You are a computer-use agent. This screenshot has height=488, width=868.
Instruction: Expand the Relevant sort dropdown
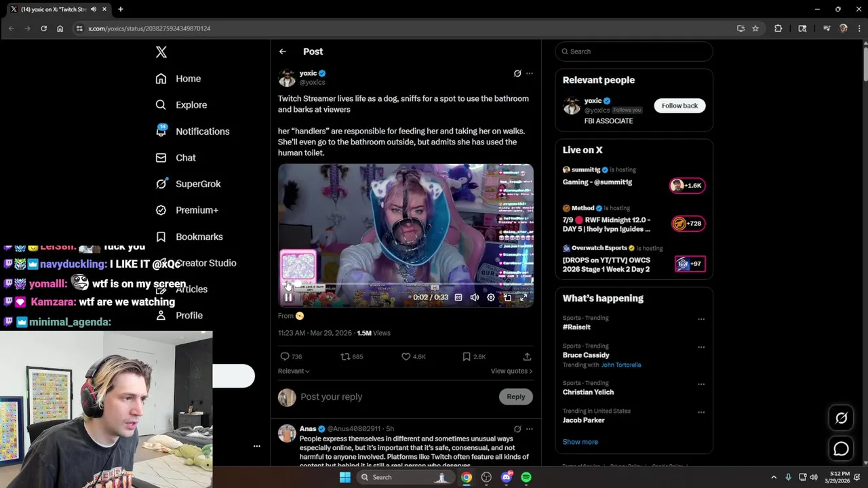tap(294, 371)
